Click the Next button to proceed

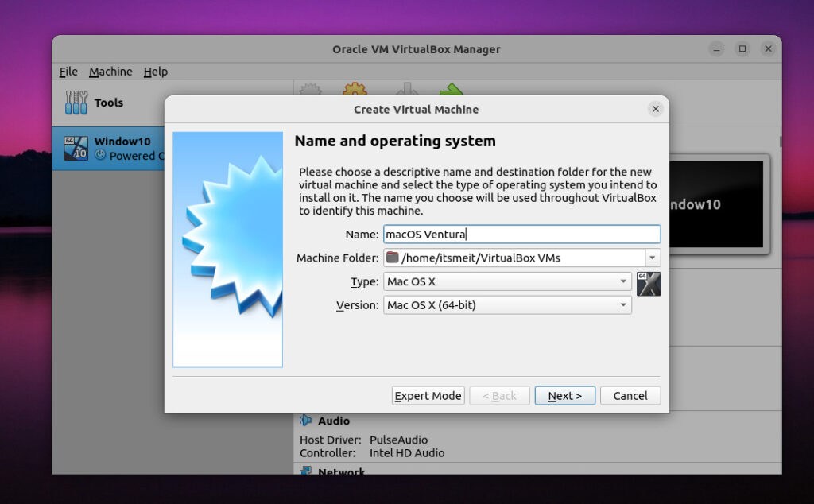point(564,395)
